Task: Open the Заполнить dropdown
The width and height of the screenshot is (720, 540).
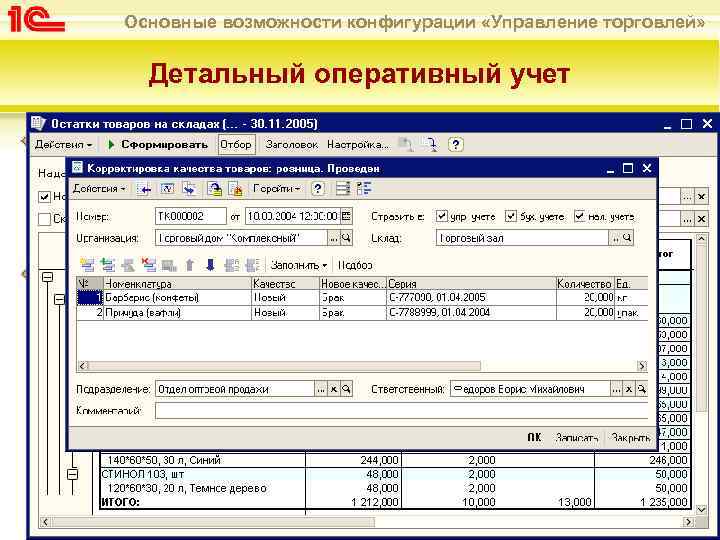Action: coord(298,265)
